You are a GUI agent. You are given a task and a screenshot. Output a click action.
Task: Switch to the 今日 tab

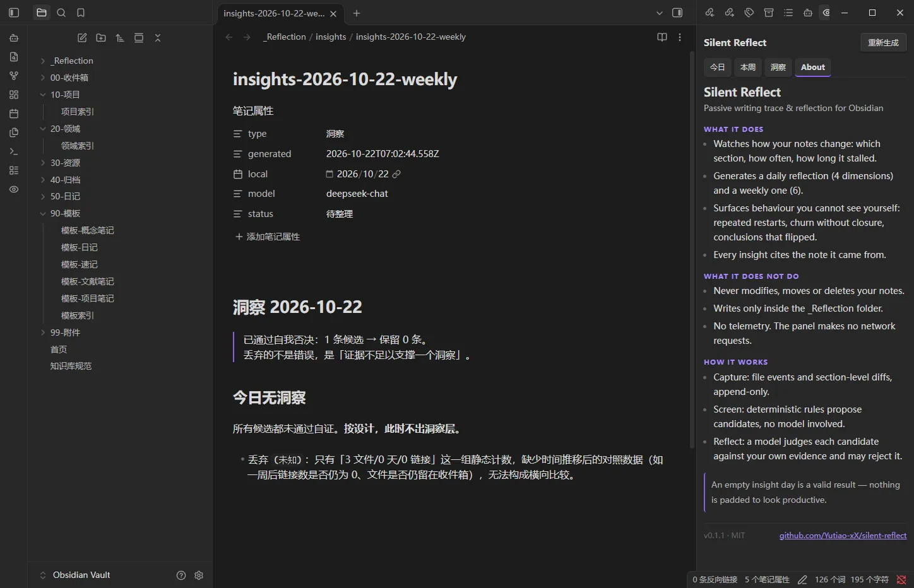click(717, 67)
